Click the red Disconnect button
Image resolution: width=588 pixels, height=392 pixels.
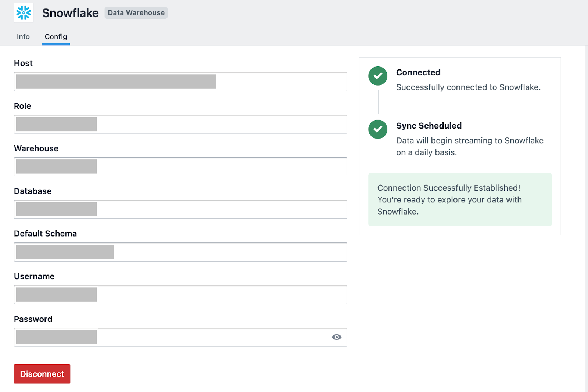42,374
